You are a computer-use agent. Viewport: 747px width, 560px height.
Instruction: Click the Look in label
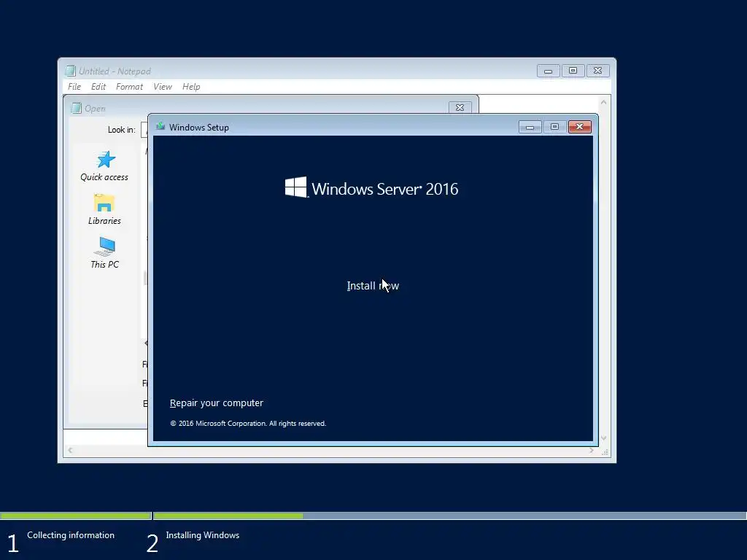point(122,130)
